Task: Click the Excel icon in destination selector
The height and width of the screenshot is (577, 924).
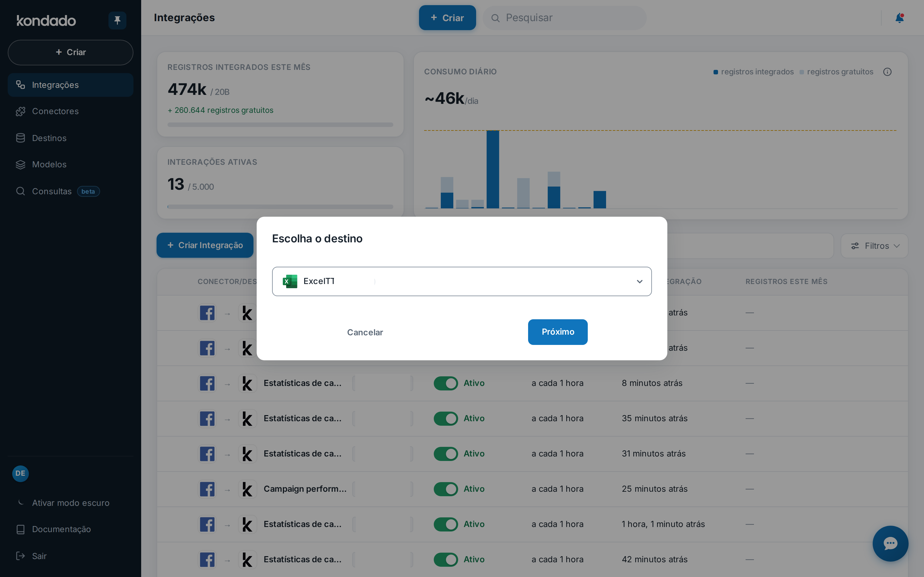Action: click(290, 281)
